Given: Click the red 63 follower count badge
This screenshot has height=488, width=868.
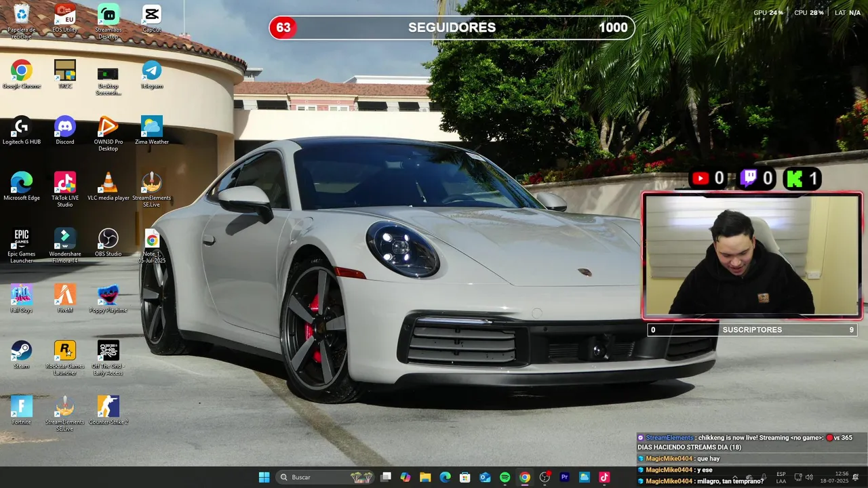Looking at the screenshot, I should (283, 28).
